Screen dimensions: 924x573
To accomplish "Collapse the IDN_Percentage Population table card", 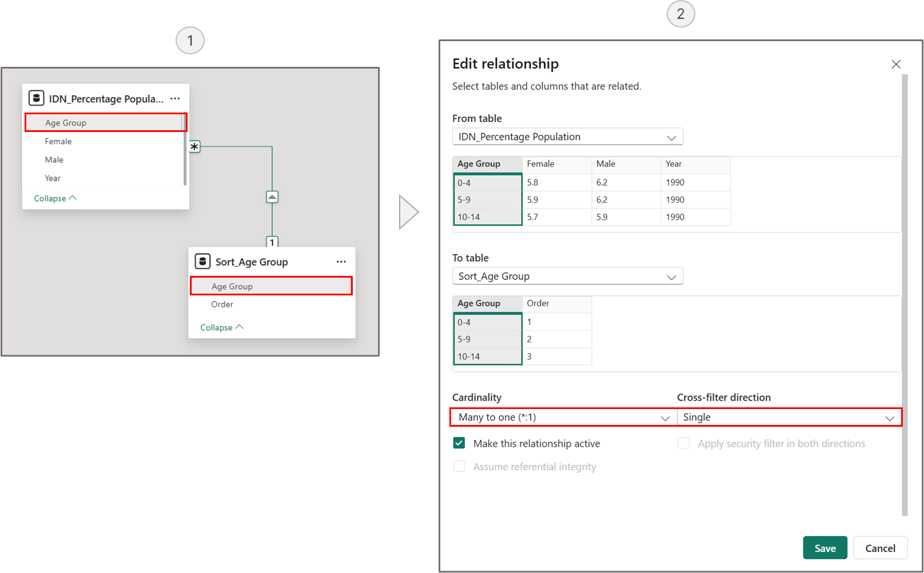I will (x=55, y=198).
